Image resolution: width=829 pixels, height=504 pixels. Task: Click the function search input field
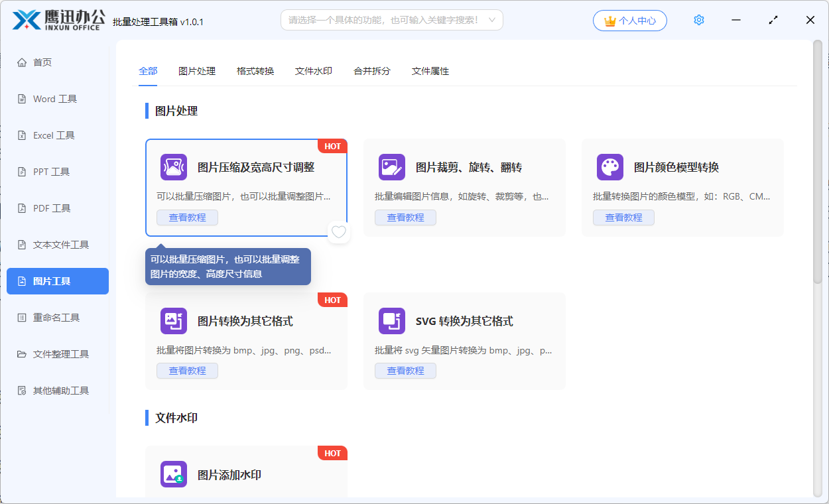pyautogui.click(x=385, y=21)
